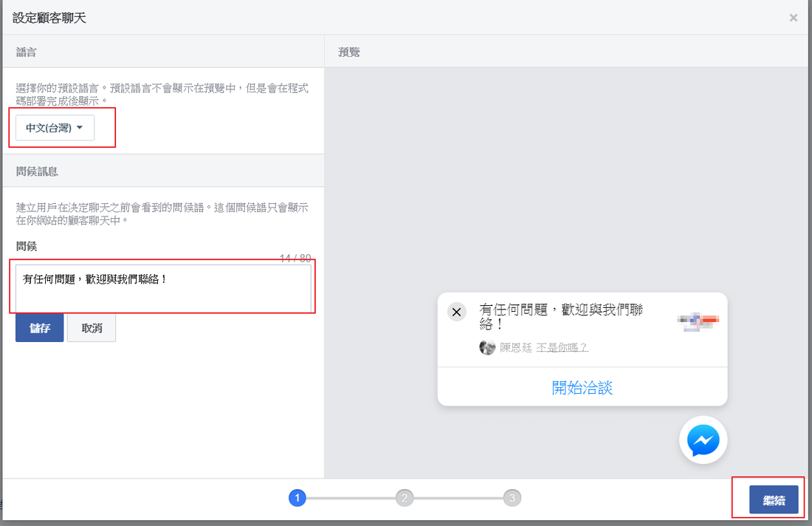
Task: Click the 開始洽談 link in preview
Action: 582,388
